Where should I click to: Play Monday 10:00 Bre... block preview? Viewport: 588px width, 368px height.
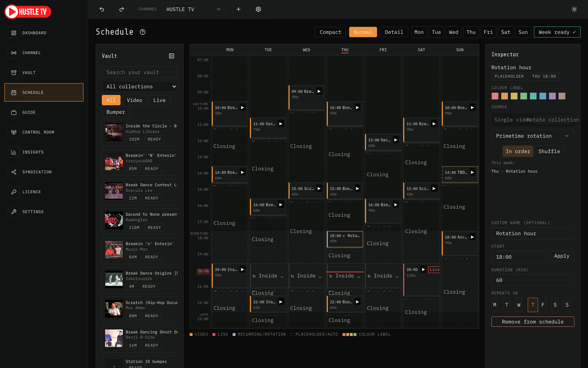pos(242,107)
